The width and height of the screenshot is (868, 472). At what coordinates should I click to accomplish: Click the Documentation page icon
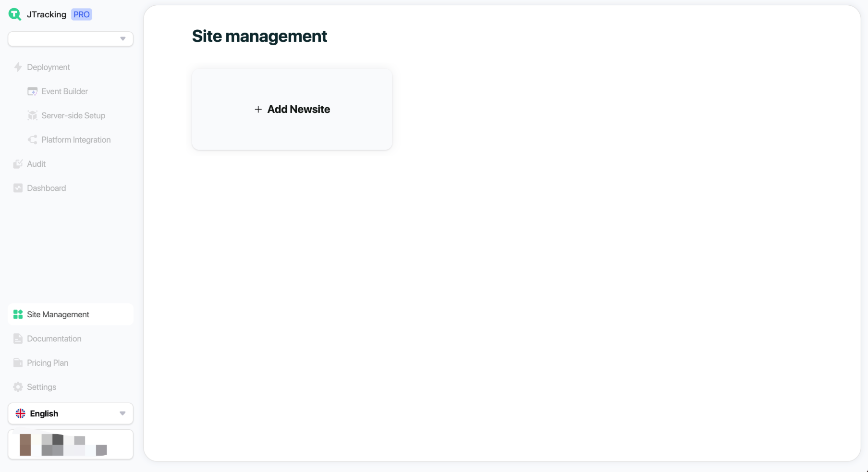pos(18,339)
